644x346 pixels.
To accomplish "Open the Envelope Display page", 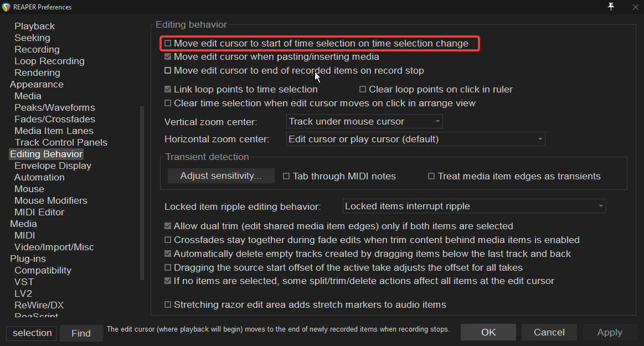I will tap(53, 166).
